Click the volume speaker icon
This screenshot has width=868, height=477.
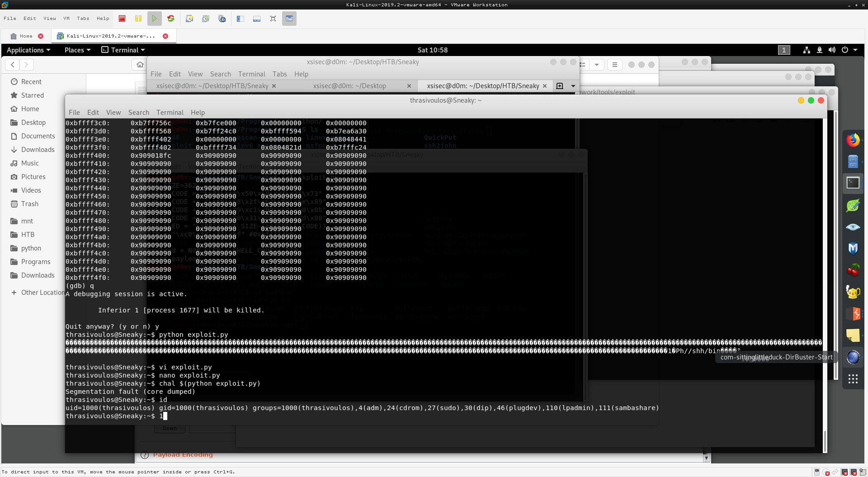(x=832, y=50)
